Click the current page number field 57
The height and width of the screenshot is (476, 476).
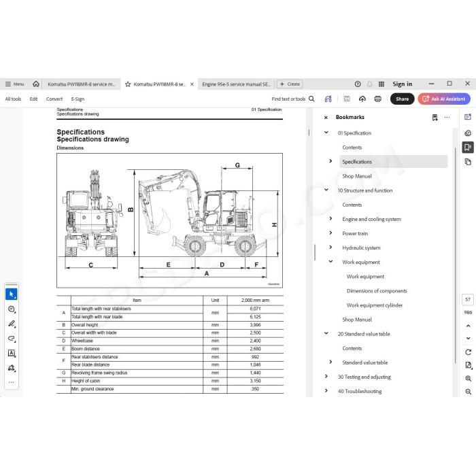[x=468, y=300]
